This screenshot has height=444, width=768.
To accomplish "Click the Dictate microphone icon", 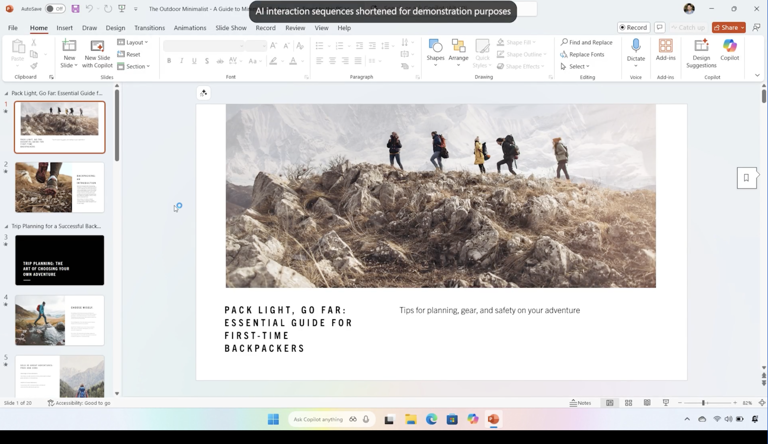I will click(x=636, y=46).
